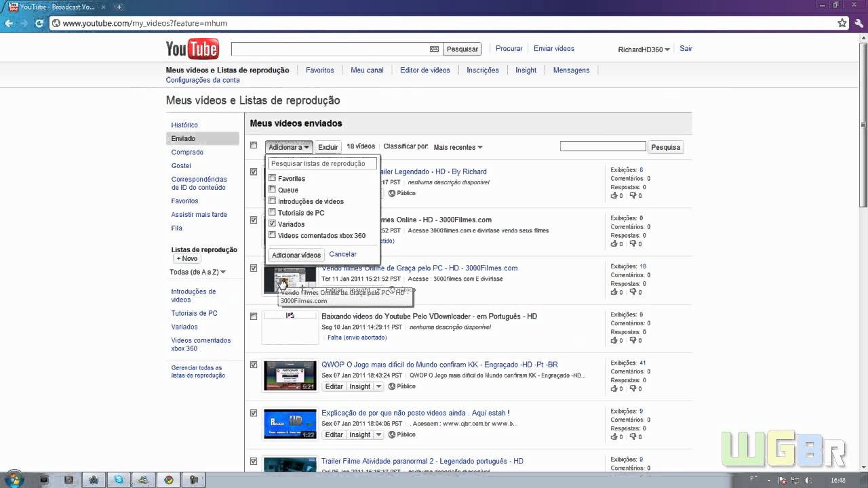The image size is (868, 488).
Task: Focus the Pesquisar listas de reprodução field
Action: (322, 163)
